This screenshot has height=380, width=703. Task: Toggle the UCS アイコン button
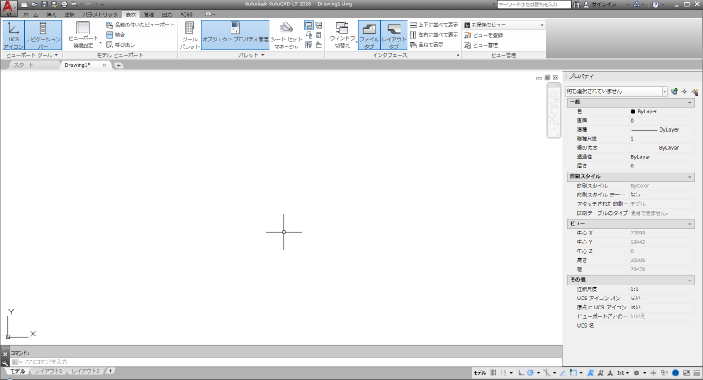13,35
